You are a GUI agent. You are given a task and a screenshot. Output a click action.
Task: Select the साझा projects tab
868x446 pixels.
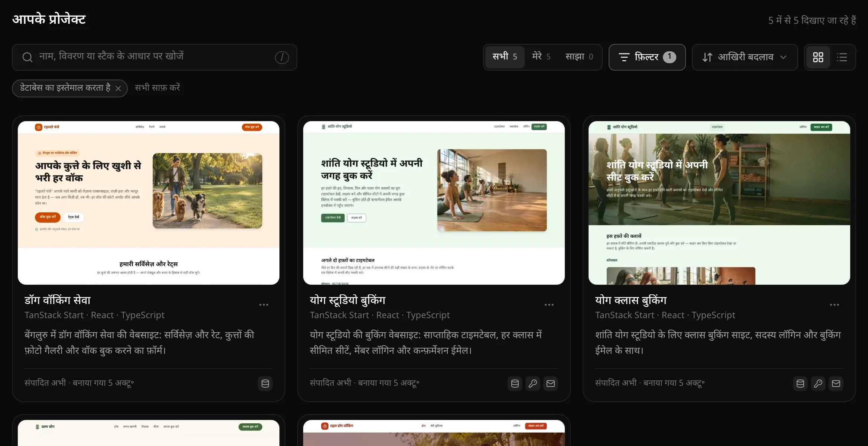[579, 57]
